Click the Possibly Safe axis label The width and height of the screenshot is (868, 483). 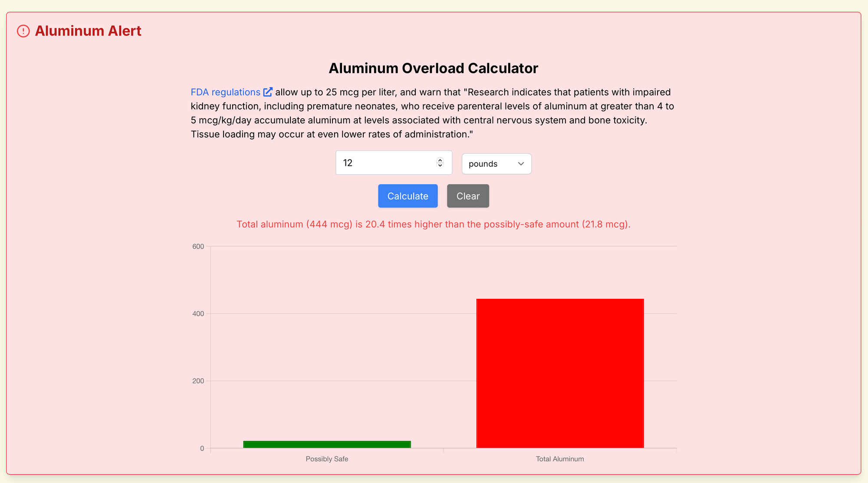(x=327, y=459)
